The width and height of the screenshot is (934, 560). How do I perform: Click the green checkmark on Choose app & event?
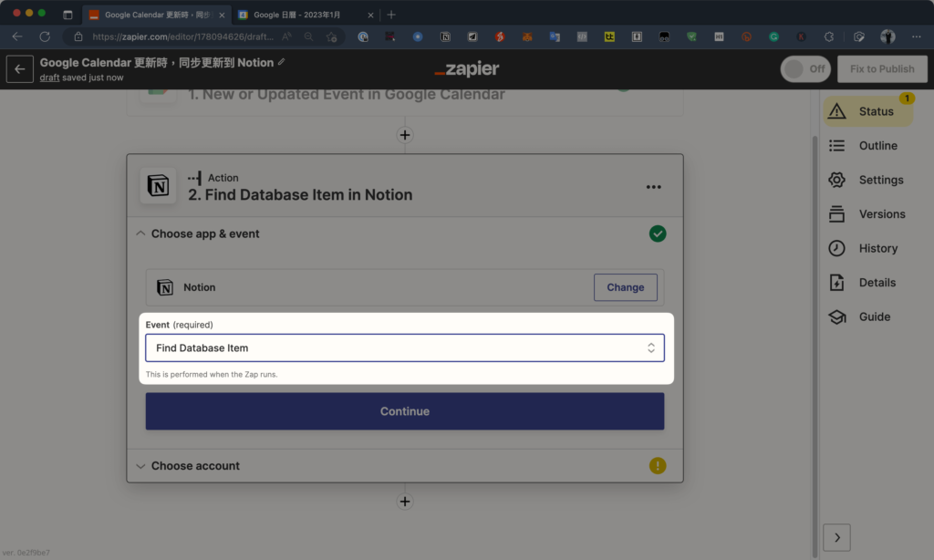click(658, 233)
